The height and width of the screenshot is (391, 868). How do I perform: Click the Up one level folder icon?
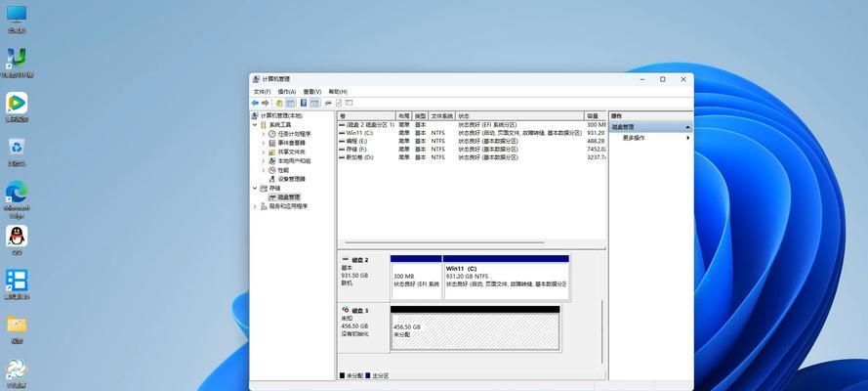pyautogui.click(x=279, y=103)
